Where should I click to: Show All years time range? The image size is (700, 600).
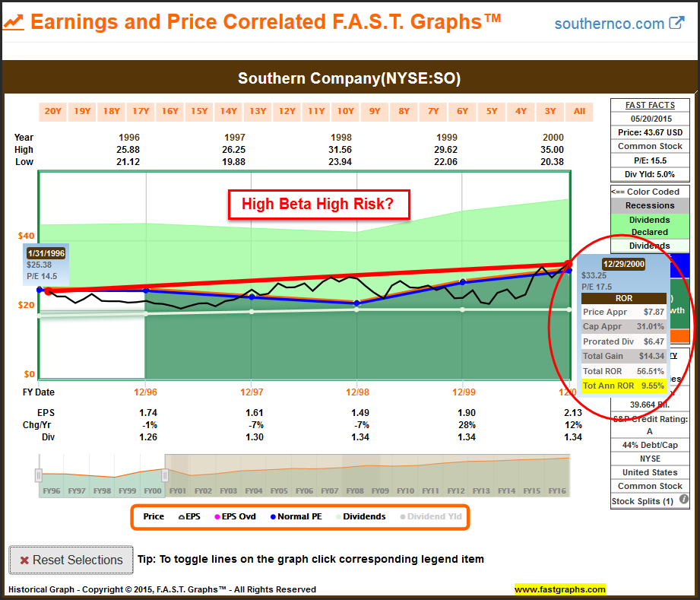tap(579, 112)
